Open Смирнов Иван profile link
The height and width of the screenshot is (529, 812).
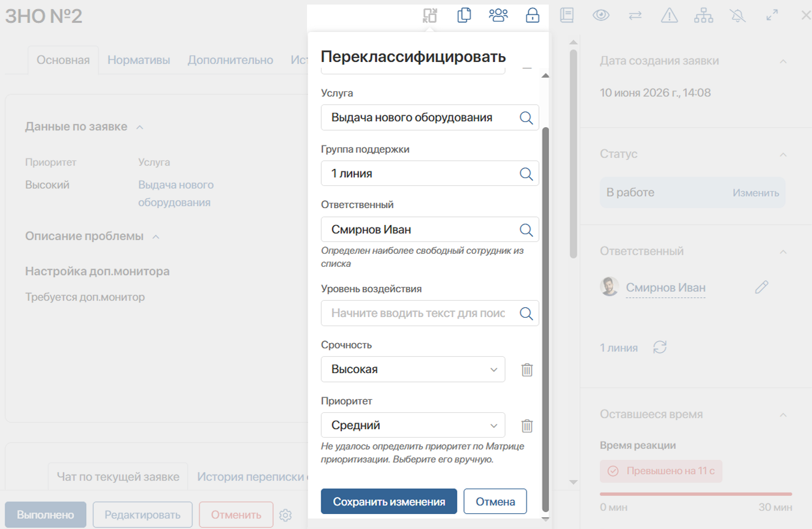point(665,288)
